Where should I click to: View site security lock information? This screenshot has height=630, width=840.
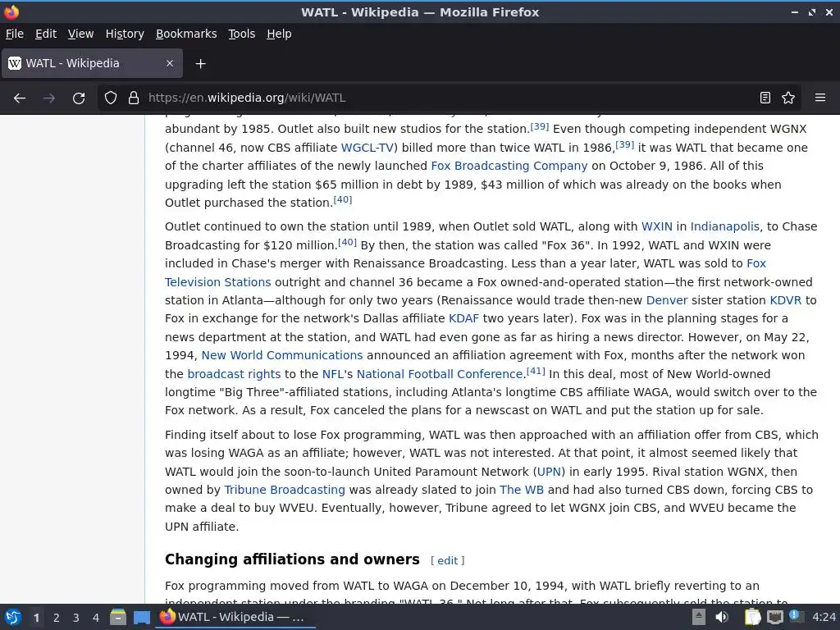pos(134,98)
